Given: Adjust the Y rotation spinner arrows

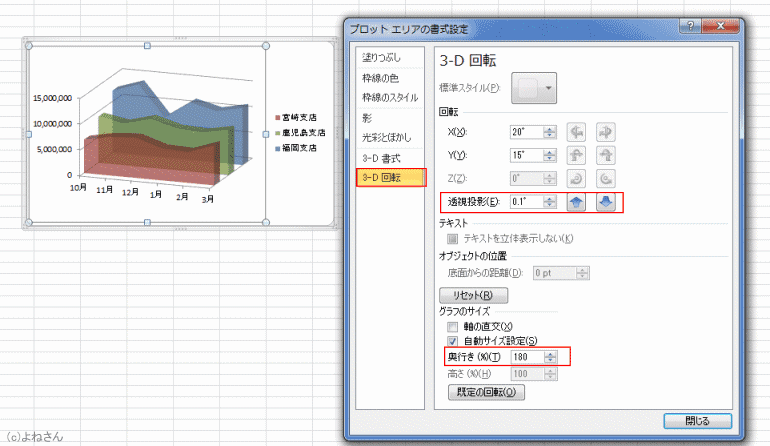Looking at the screenshot, I should click(550, 155).
